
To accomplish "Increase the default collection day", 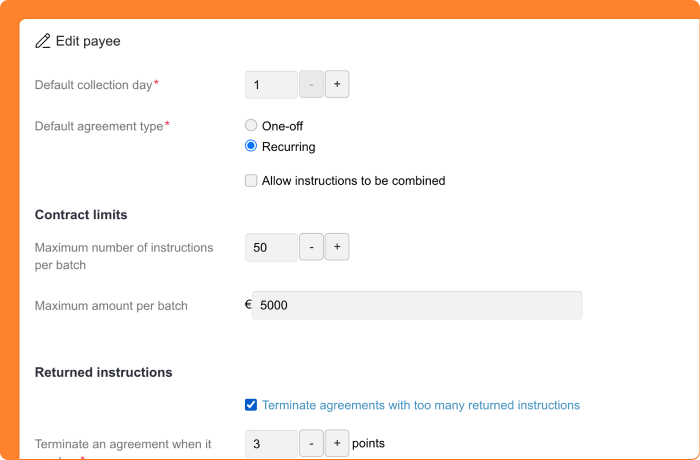I will [x=337, y=85].
